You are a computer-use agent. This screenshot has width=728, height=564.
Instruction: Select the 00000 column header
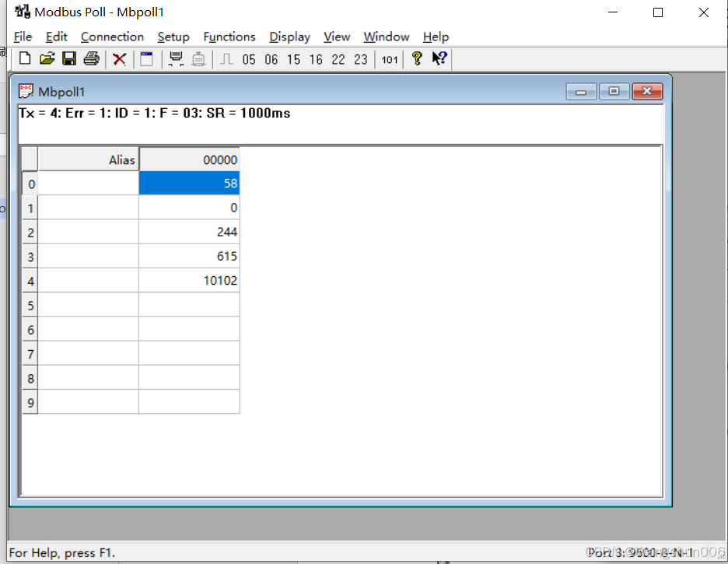click(190, 159)
